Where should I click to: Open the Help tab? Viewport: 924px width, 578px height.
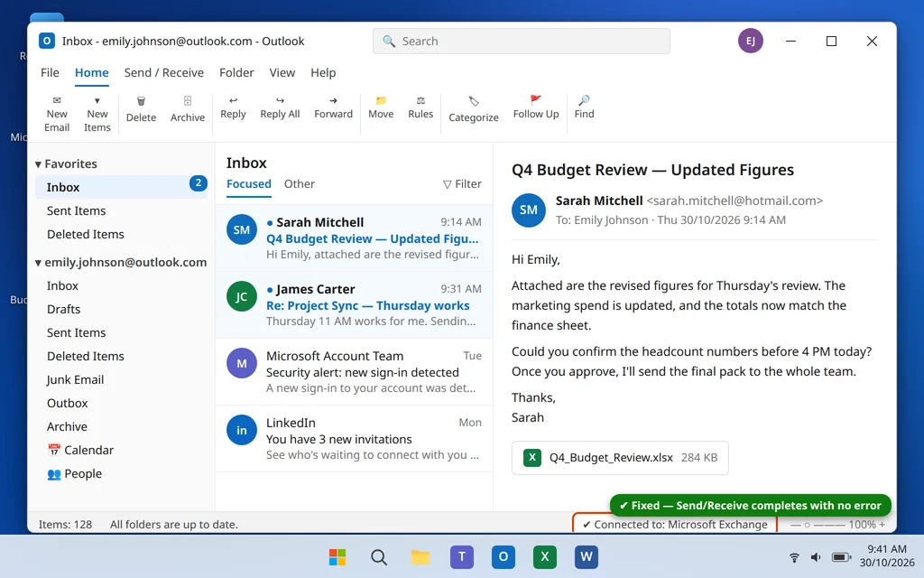point(323,72)
